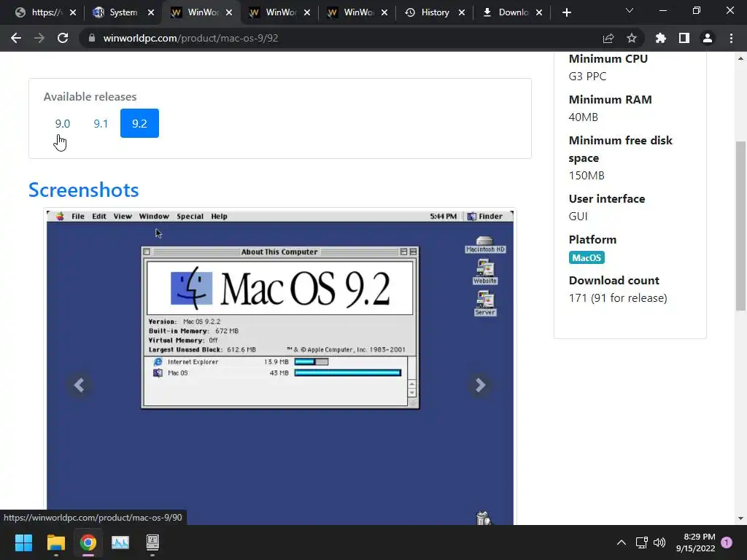The height and width of the screenshot is (560, 747).
Task: Select the active 9.2 release button
Action: click(x=139, y=123)
